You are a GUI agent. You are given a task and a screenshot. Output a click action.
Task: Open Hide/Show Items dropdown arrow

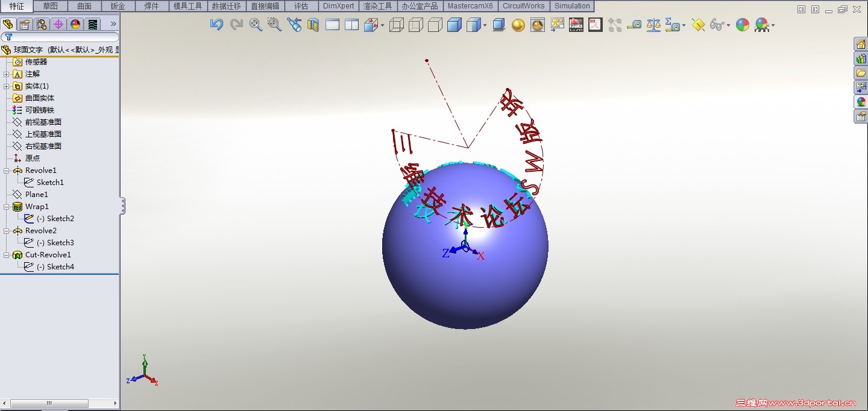coord(729,25)
